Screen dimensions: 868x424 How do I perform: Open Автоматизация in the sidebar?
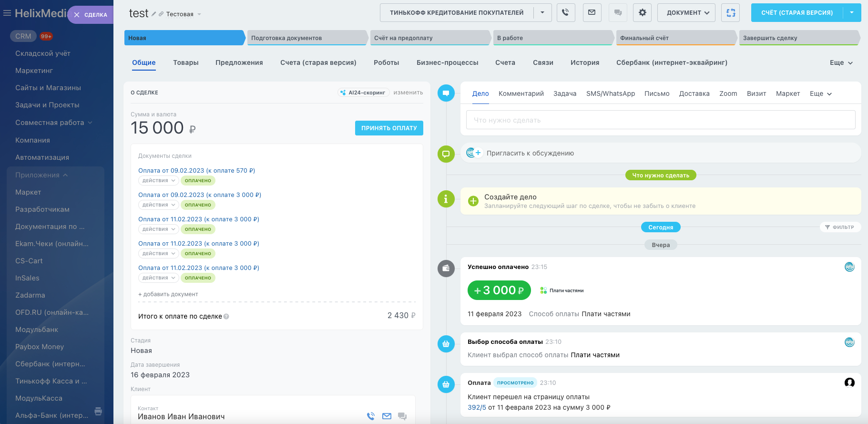[x=42, y=157]
